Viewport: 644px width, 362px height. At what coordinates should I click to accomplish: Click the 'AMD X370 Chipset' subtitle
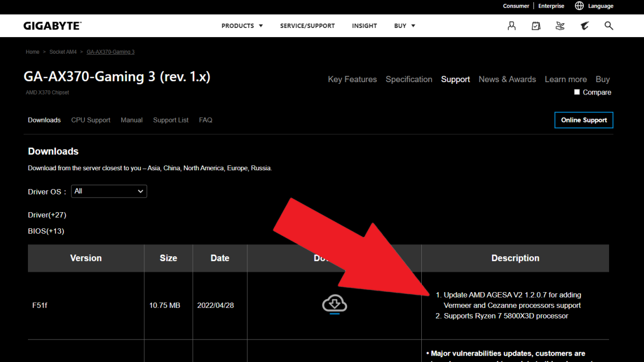point(47,92)
